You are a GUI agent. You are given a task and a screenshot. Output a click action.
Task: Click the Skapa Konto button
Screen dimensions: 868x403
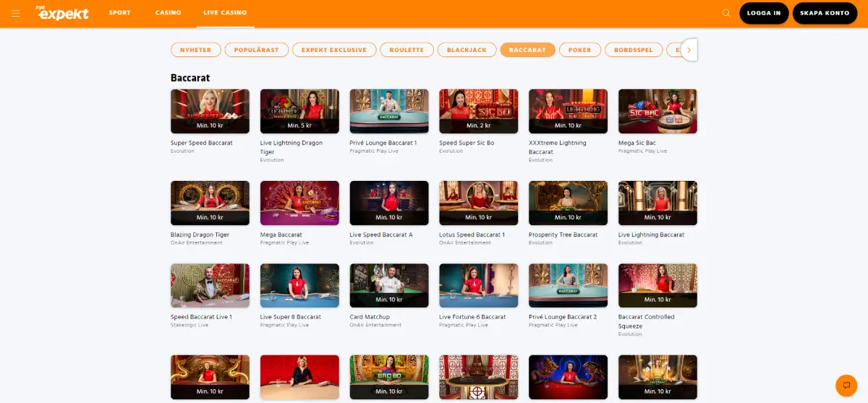[x=825, y=13]
